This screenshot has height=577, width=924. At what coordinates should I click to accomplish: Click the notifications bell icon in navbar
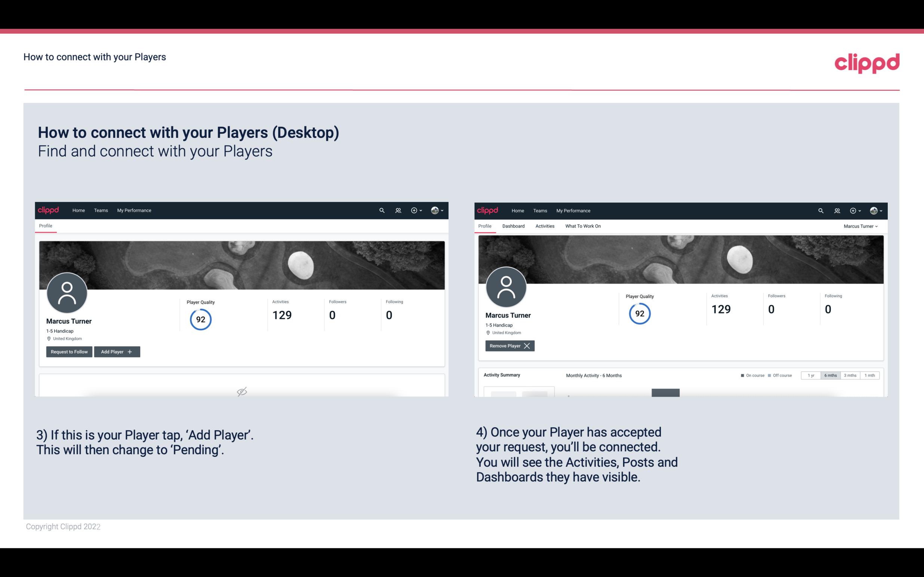pos(397,210)
